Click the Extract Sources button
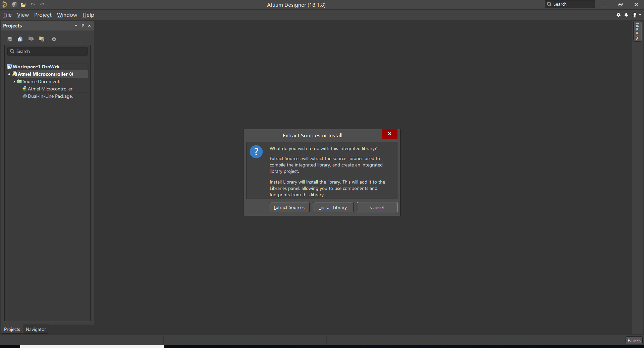Viewport: 644px width, 348px height. tap(289, 207)
